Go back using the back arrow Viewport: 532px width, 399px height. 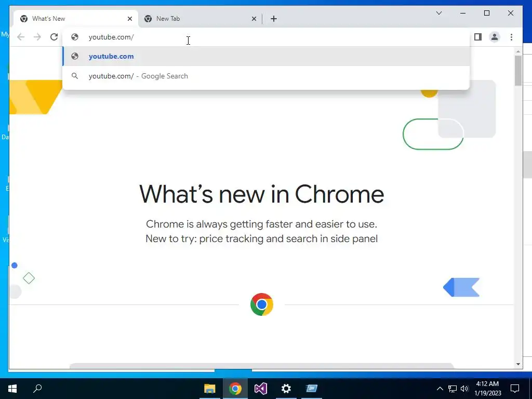pyautogui.click(x=21, y=37)
